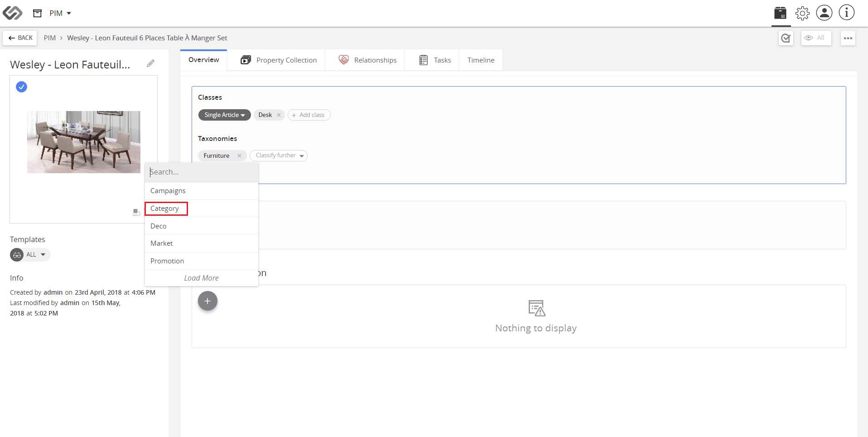
Task: Switch to the Property Collection tab
Action: tap(279, 60)
